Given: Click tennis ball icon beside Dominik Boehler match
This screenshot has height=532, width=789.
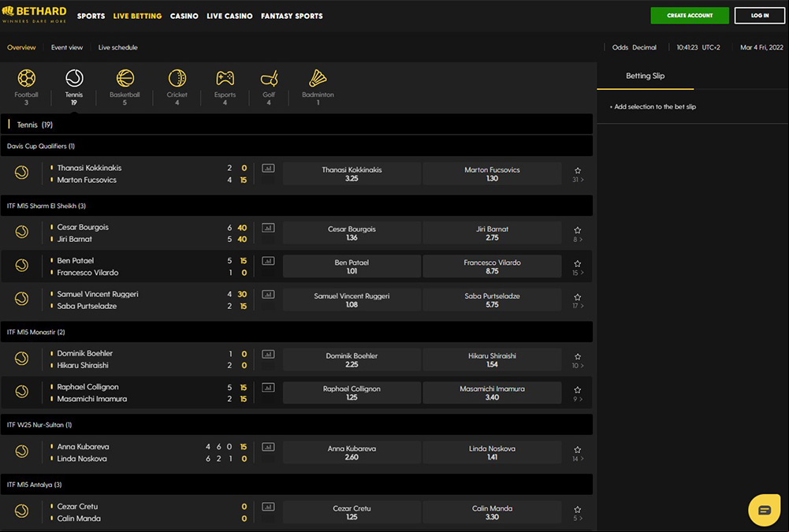Looking at the screenshot, I should [x=21, y=359].
